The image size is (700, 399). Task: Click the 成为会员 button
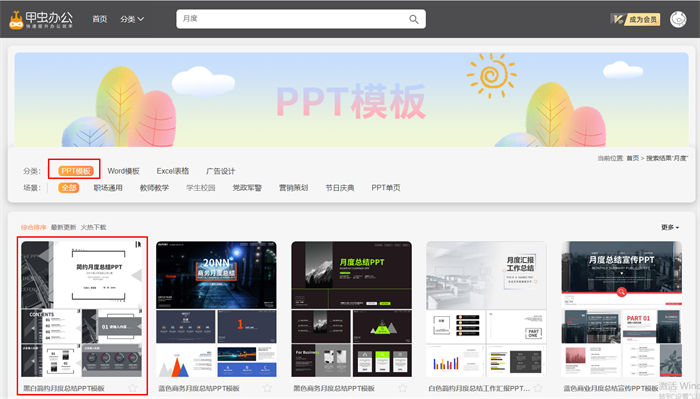643,19
